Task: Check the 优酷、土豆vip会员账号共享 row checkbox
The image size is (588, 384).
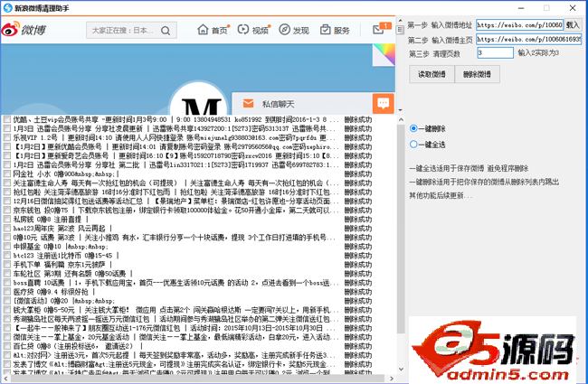Action: click(6, 119)
